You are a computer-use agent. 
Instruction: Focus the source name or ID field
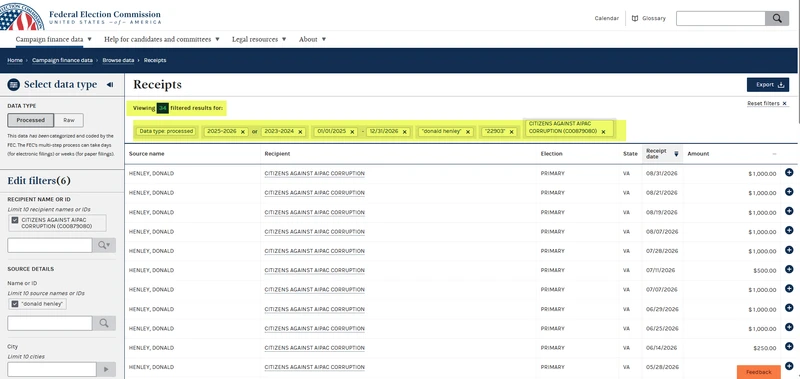(x=49, y=323)
